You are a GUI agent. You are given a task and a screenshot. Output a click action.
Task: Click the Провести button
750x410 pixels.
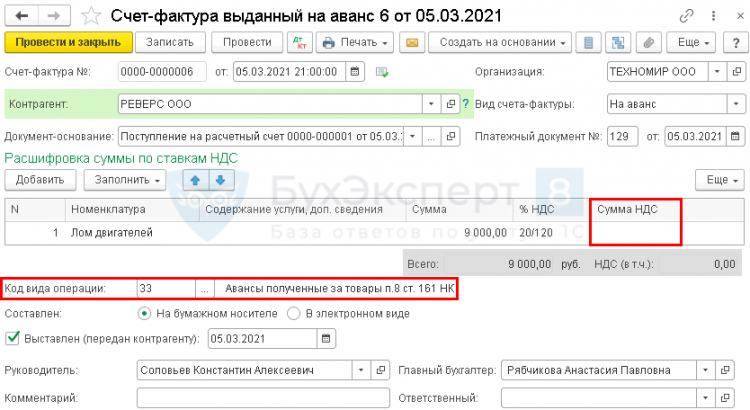[247, 43]
